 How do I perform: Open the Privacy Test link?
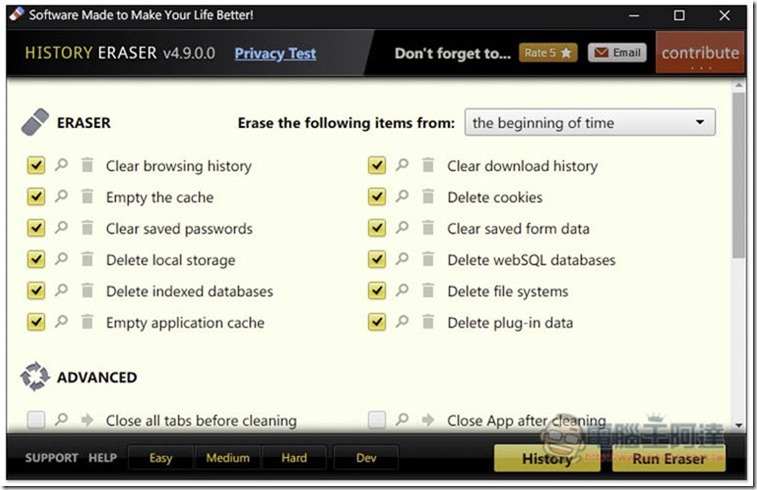point(275,53)
